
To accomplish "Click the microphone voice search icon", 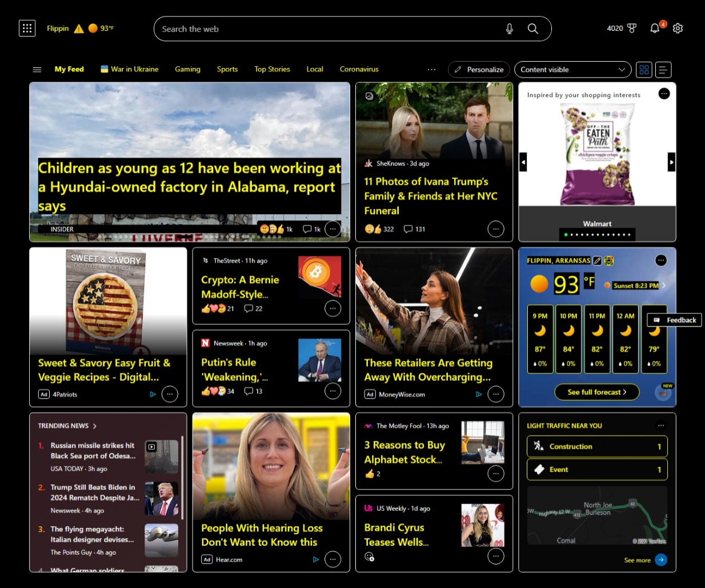I will 509,29.
